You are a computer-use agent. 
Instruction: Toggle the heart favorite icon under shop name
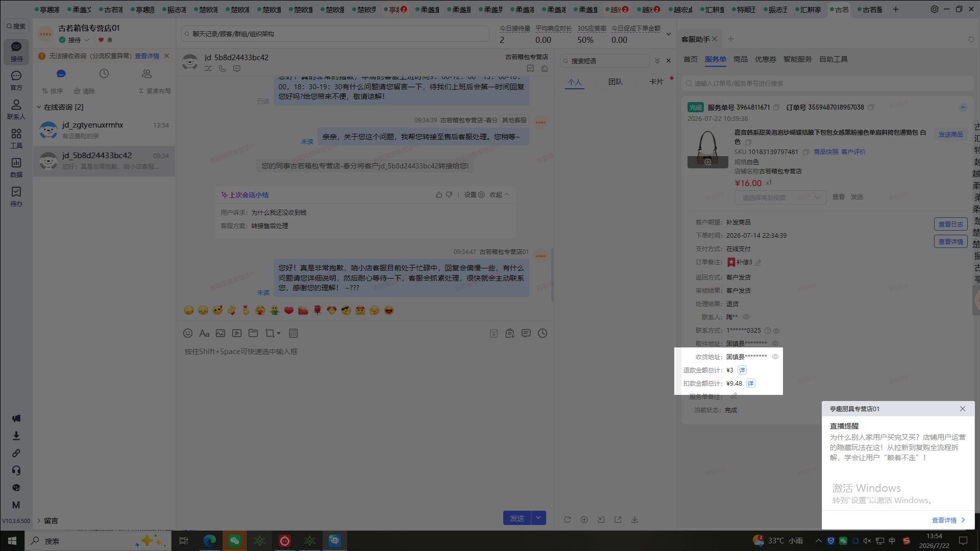tap(101, 40)
